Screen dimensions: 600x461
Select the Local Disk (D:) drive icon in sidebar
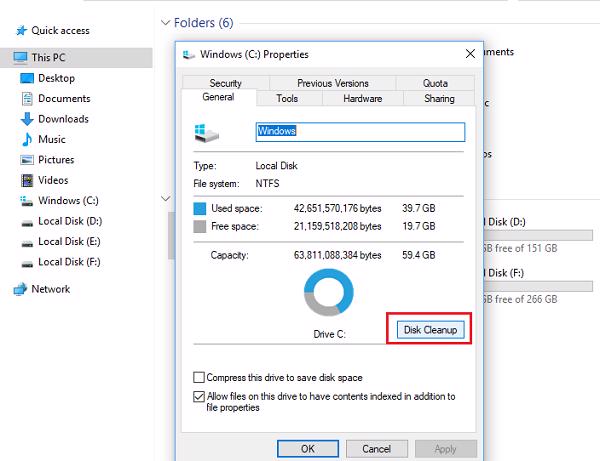27,223
